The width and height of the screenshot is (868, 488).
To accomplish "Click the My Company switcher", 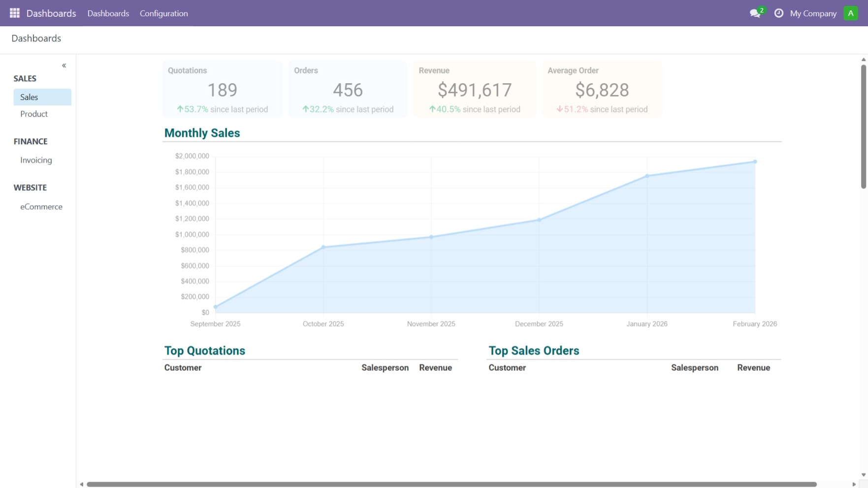I will point(813,13).
